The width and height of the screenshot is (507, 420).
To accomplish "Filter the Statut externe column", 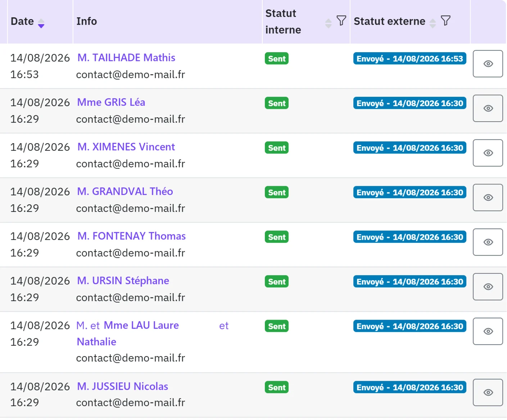I will pos(445,20).
